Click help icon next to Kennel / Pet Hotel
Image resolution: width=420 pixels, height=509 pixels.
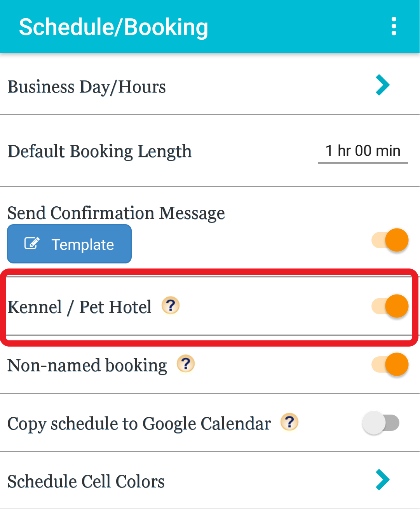(x=171, y=305)
